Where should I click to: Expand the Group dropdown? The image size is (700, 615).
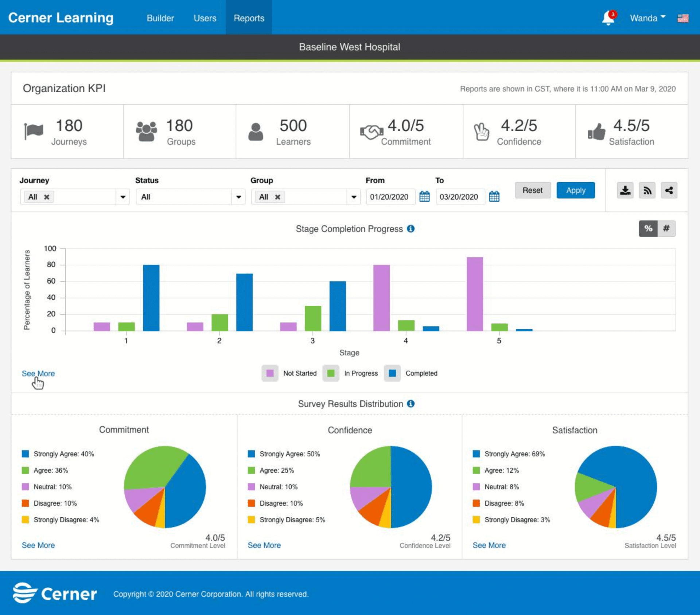coord(354,197)
